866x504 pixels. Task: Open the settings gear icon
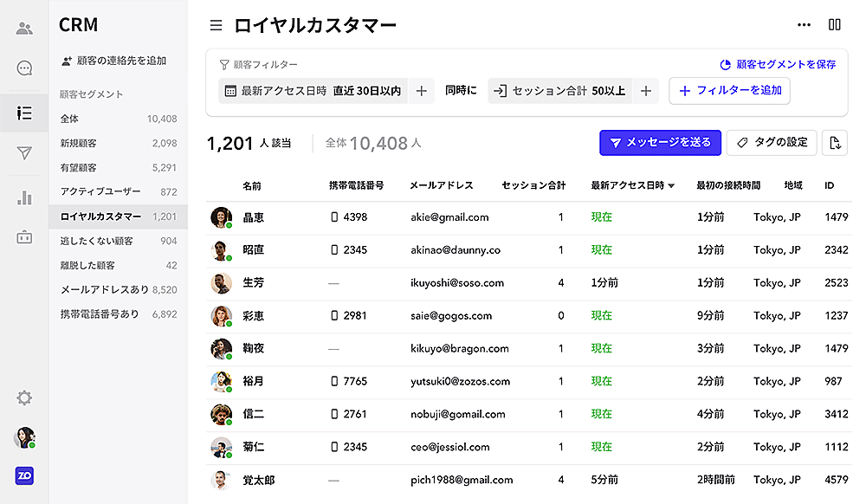(24, 397)
